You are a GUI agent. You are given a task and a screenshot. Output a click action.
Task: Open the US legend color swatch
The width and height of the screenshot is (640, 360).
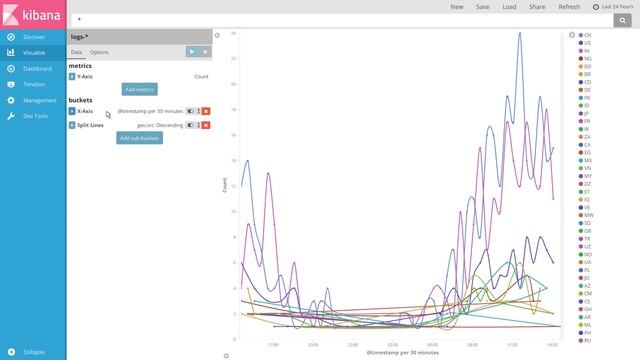pyautogui.click(x=581, y=43)
